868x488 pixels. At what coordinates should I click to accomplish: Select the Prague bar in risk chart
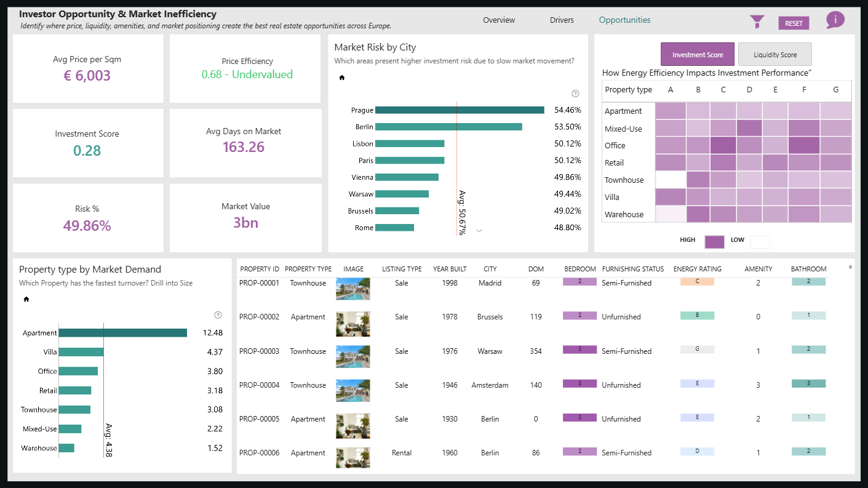460,110
